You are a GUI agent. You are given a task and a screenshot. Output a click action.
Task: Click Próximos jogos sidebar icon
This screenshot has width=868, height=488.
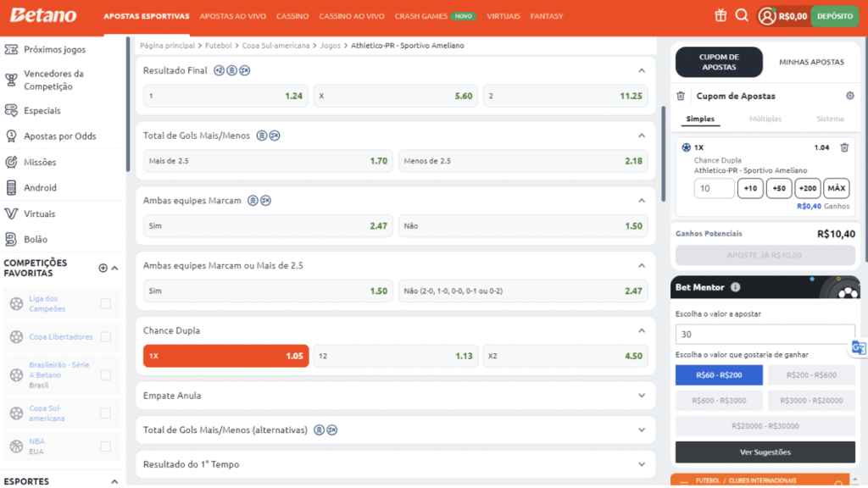click(11, 49)
